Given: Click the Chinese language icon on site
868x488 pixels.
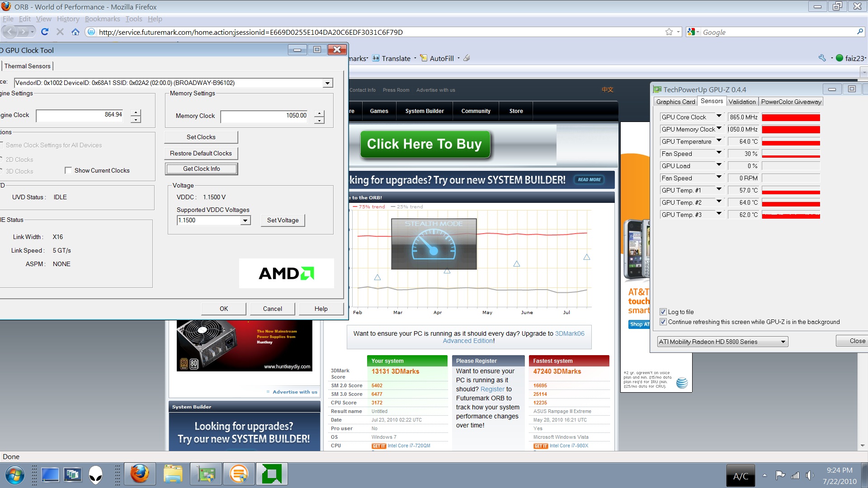Looking at the screenshot, I should click(x=607, y=90).
